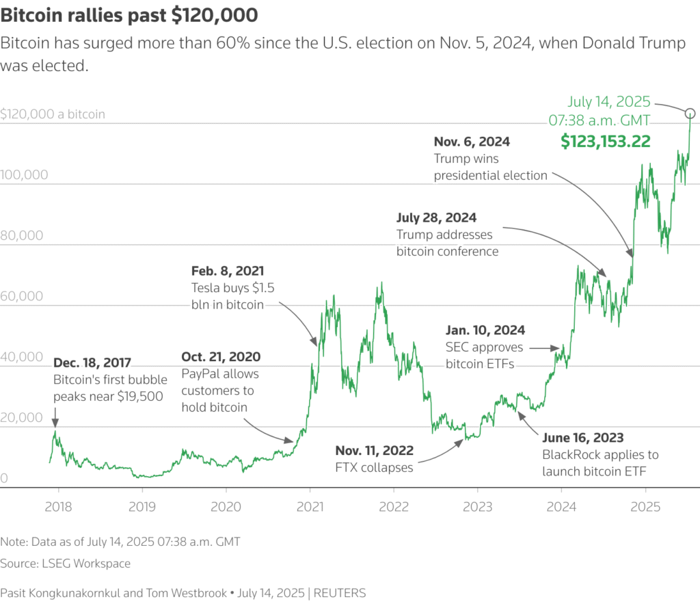Click the $123,153.22 price label
700x604 pixels.
605,141
